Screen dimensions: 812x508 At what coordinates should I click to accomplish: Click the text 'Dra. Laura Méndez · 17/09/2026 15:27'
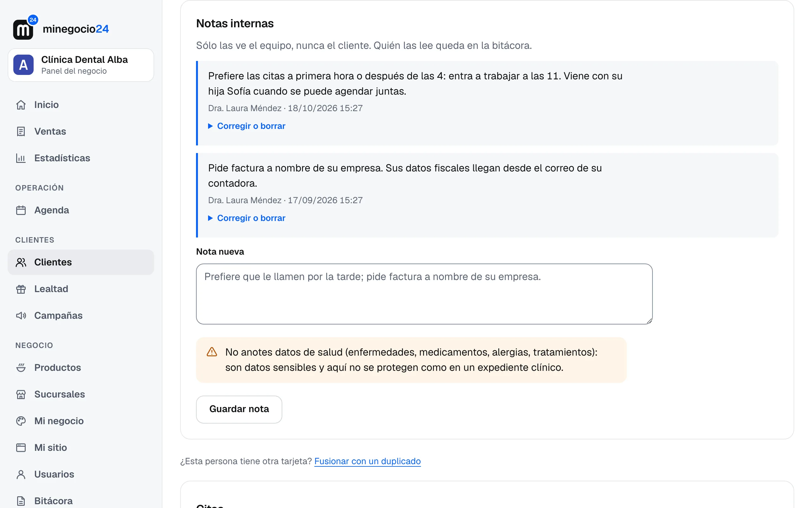coord(285,200)
